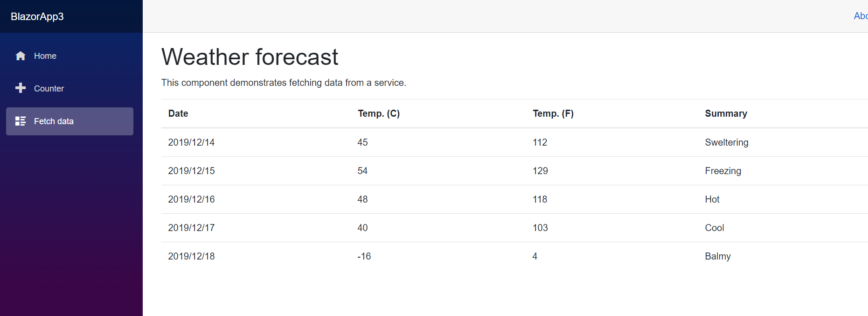Screen dimensions: 868x316
Task: Click the BlazorApp3 brand title
Action: pyautogui.click(x=37, y=16)
